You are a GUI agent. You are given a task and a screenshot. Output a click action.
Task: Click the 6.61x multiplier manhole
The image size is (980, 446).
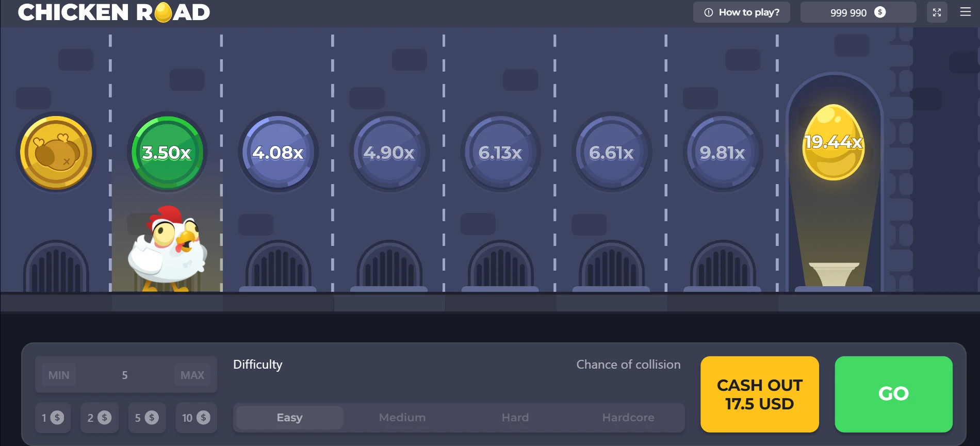pos(612,153)
